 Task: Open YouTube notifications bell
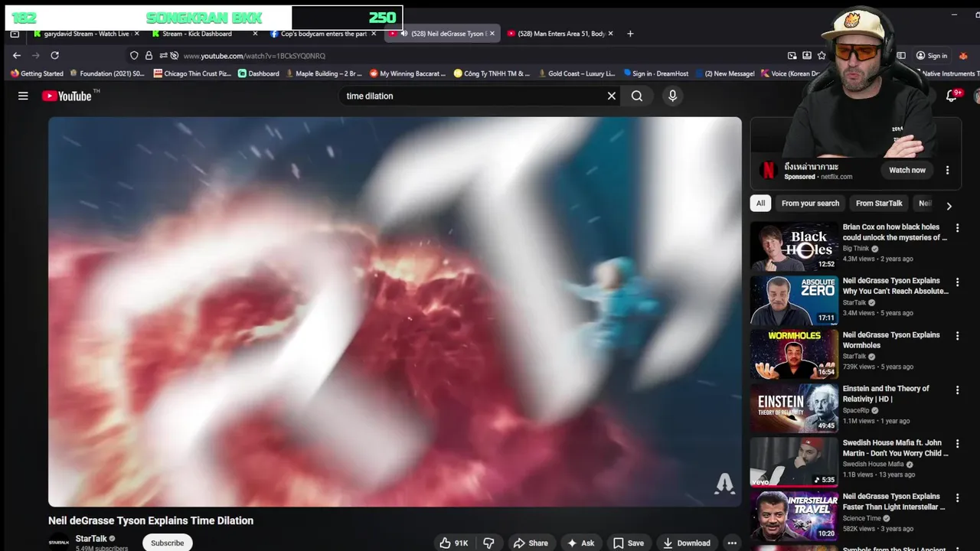tap(951, 96)
